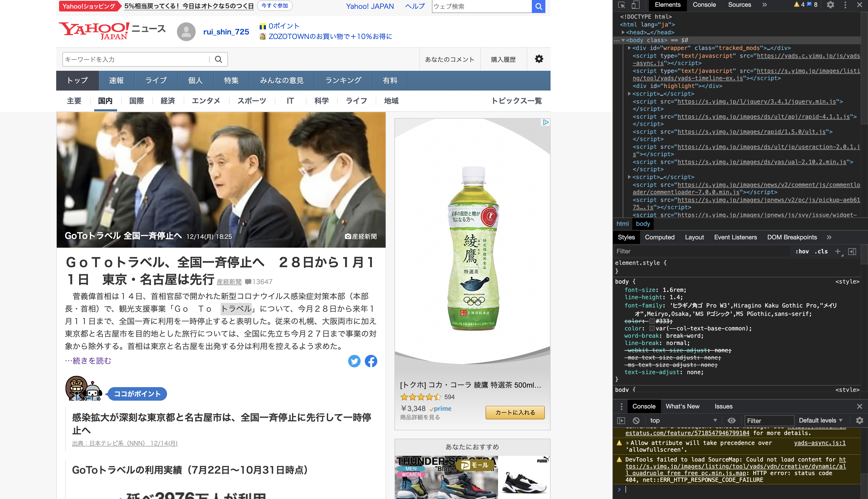The width and height of the screenshot is (868, 499).
Task: Show the console sidebar
Action: [621, 420]
